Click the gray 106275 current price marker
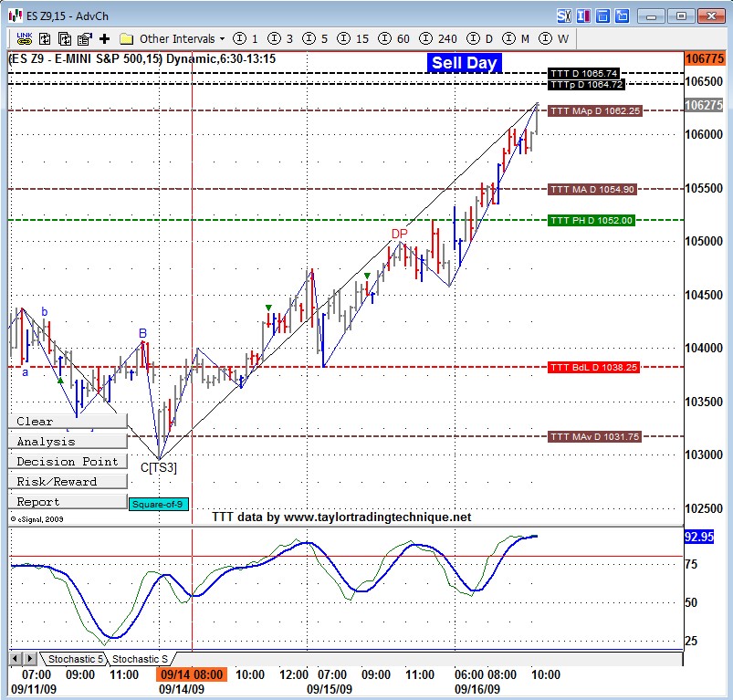Screen dimensions: 733x700 704,105
